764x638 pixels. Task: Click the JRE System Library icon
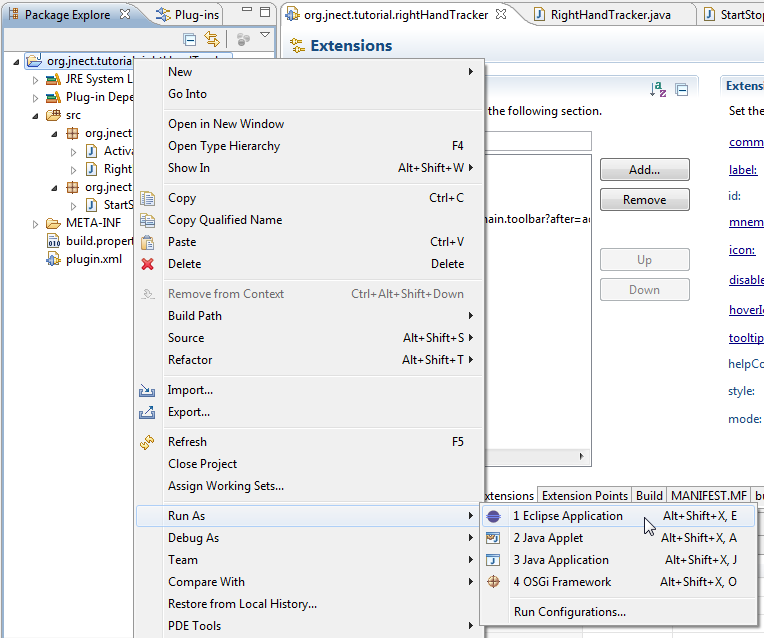(53, 79)
